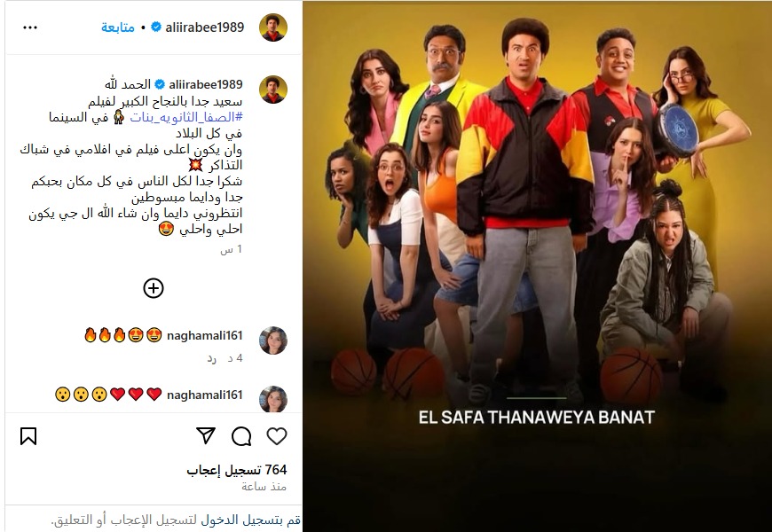772x532 pixels.
Task: Click the verified badge in post header
Action: coord(156,27)
